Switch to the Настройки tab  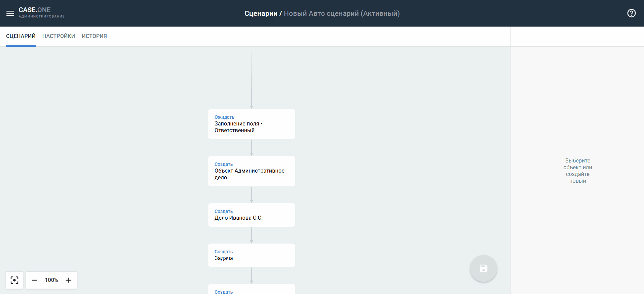tap(59, 36)
